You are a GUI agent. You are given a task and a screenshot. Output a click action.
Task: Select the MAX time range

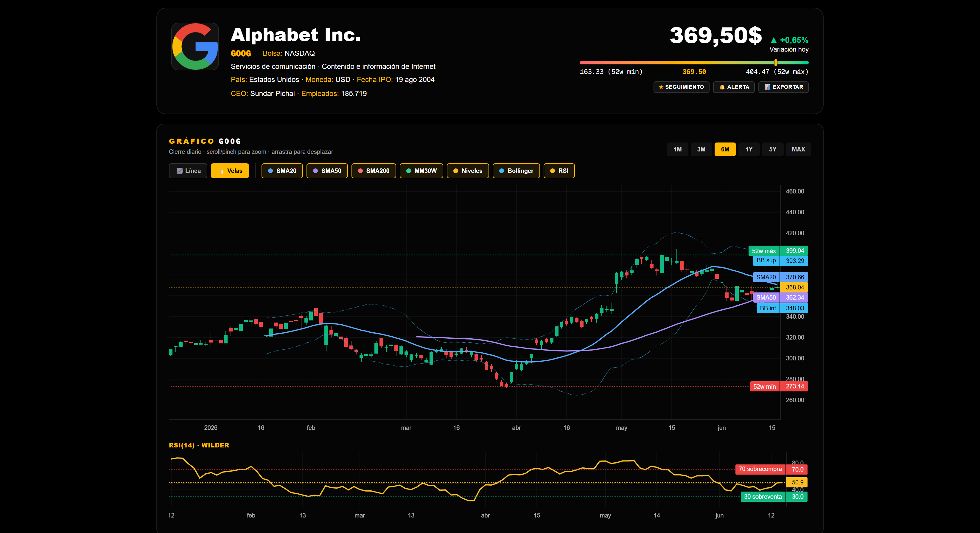click(798, 149)
